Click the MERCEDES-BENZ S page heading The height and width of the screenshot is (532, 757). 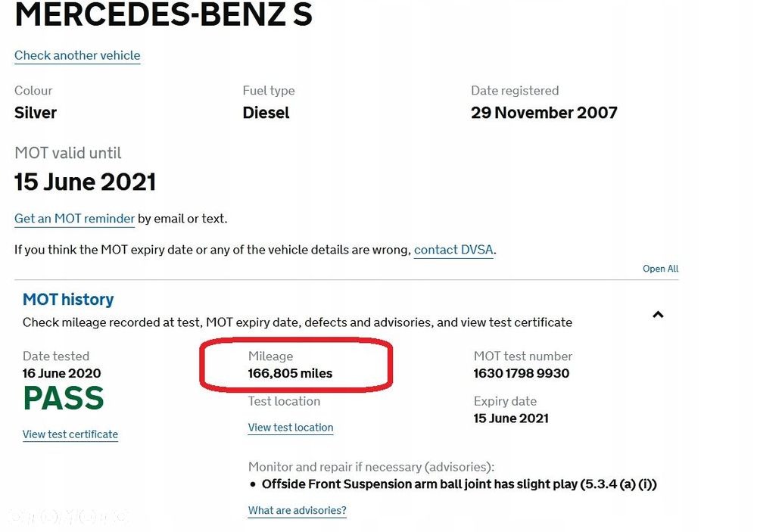[x=164, y=15]
